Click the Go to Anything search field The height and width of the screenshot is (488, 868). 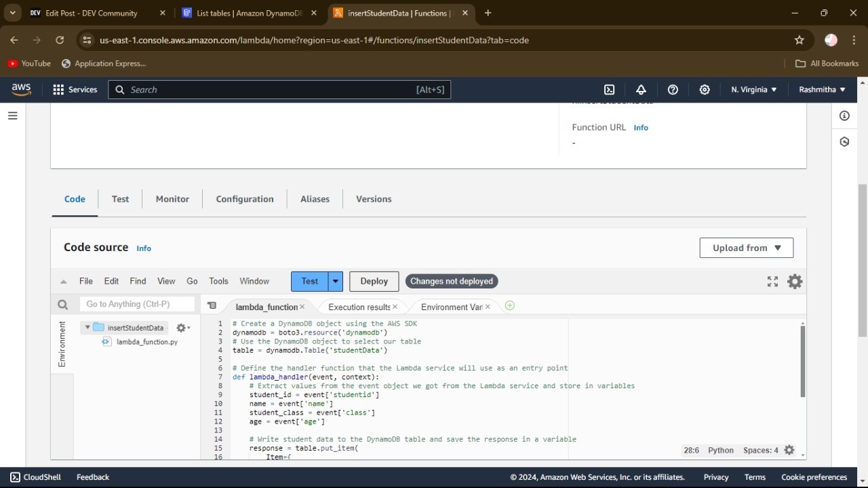pyautogui.click(x=137, y=304)
